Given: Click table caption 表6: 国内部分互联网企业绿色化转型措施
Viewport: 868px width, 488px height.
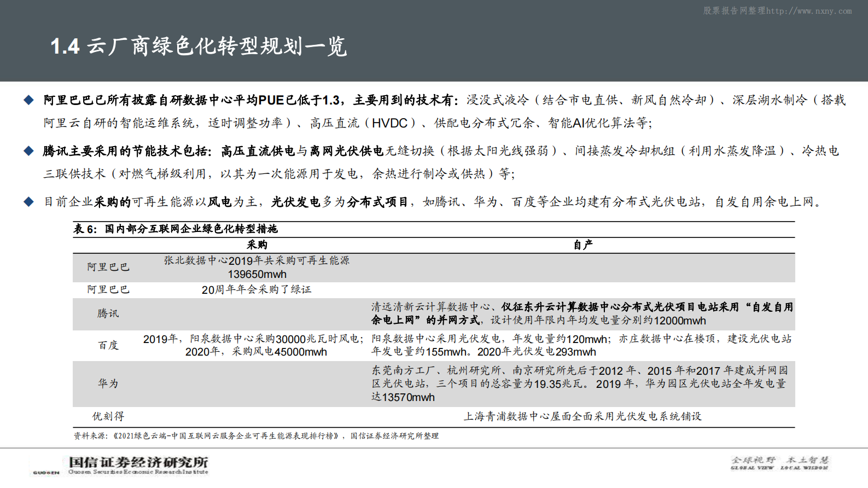Looking at the screenshot, I should point(176,229).
